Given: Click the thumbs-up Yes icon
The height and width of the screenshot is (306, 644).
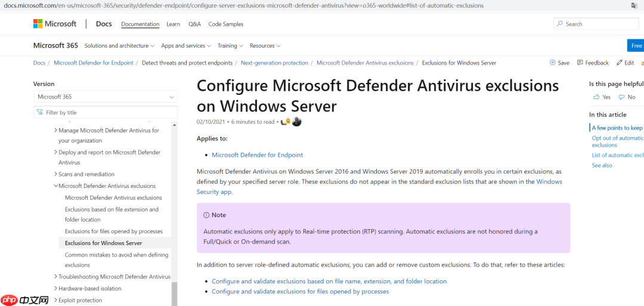Looking at the screenshot, I should [596, 97].
